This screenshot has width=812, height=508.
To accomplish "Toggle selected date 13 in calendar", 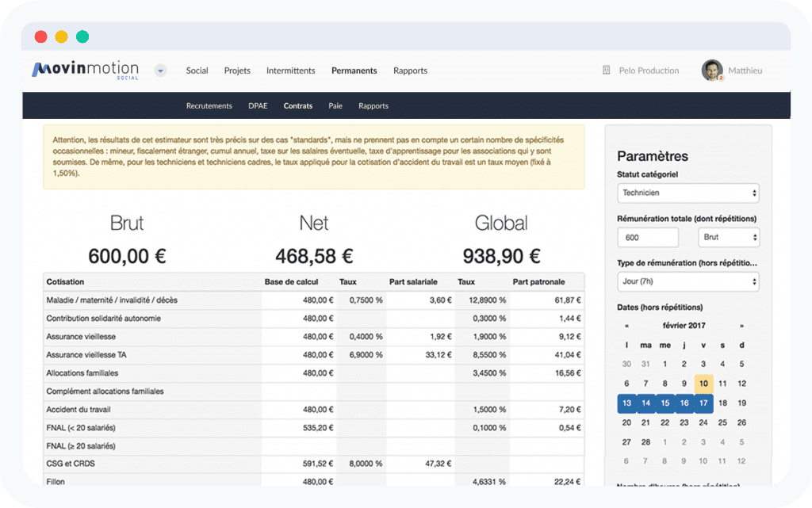I will click(626, 403).
